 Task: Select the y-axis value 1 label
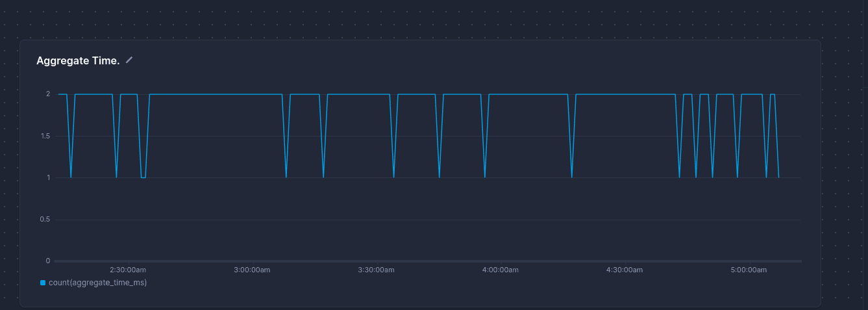(x=48, y=177)
